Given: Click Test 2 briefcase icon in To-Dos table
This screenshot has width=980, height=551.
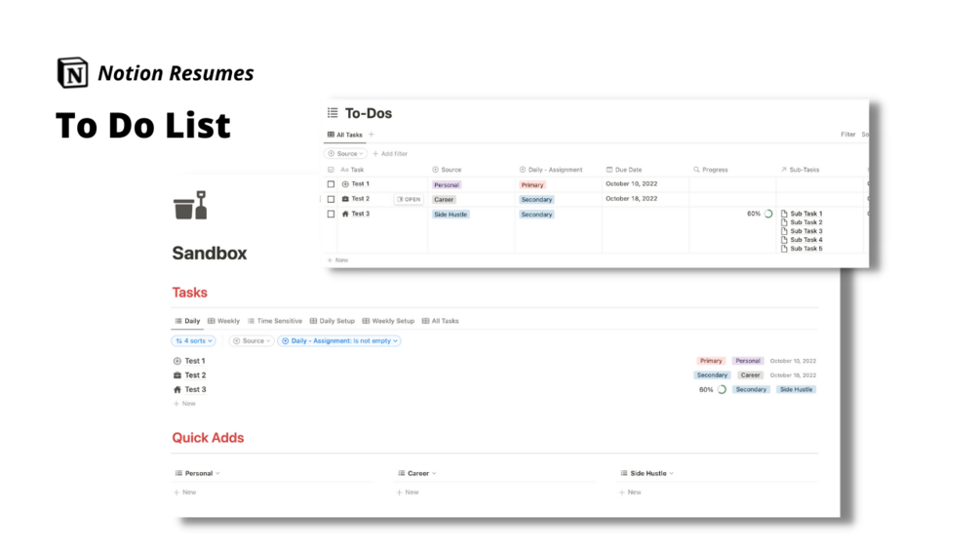Looking at the screenshot, I should (x=345, y=199).
